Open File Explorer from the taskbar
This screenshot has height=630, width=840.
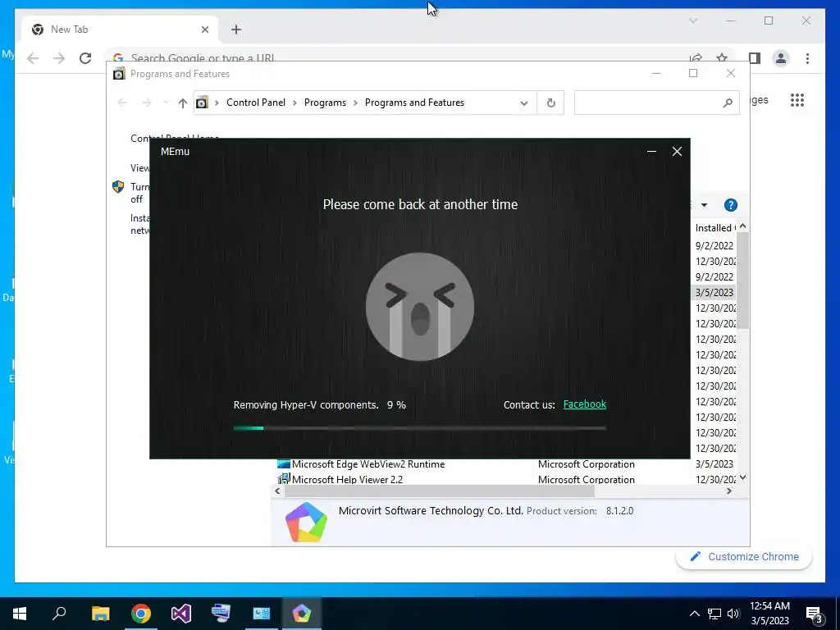tap(100, 614)
